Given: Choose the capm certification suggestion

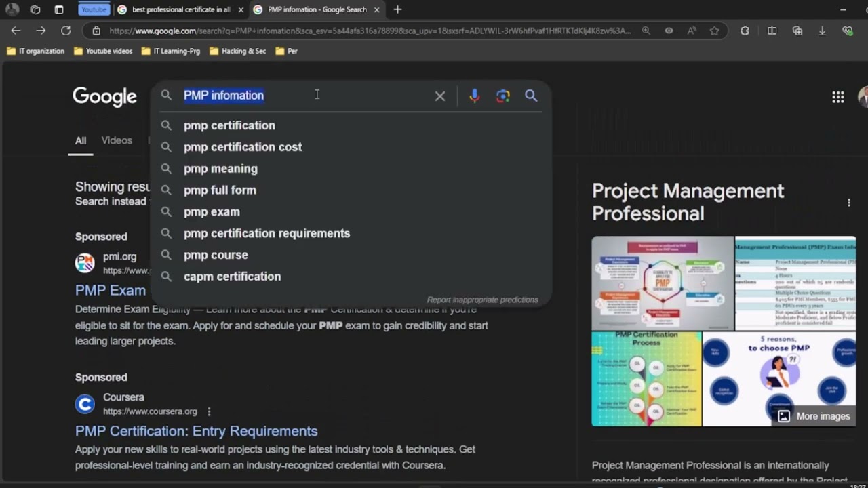Looking at the screenshot, I should click(x=351, y=277).
